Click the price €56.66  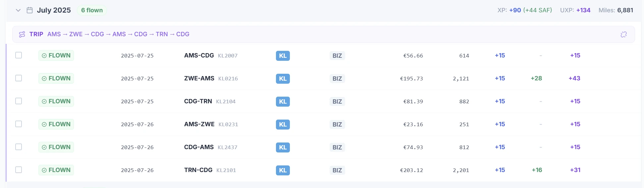(x=413, y=56)
